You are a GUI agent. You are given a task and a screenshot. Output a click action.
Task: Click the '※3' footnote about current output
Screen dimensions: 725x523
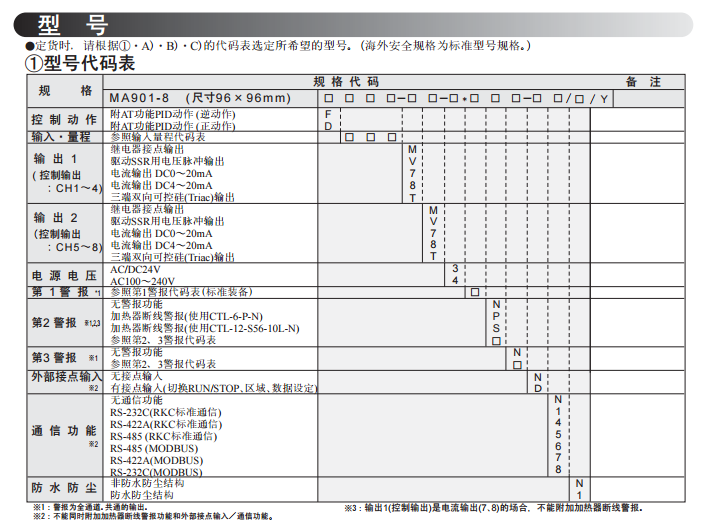[x=493, y=508]
